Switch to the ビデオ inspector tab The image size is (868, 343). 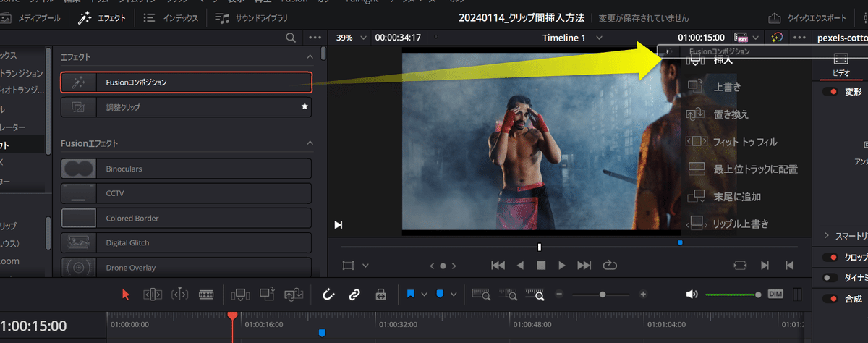tap(841, 64)
